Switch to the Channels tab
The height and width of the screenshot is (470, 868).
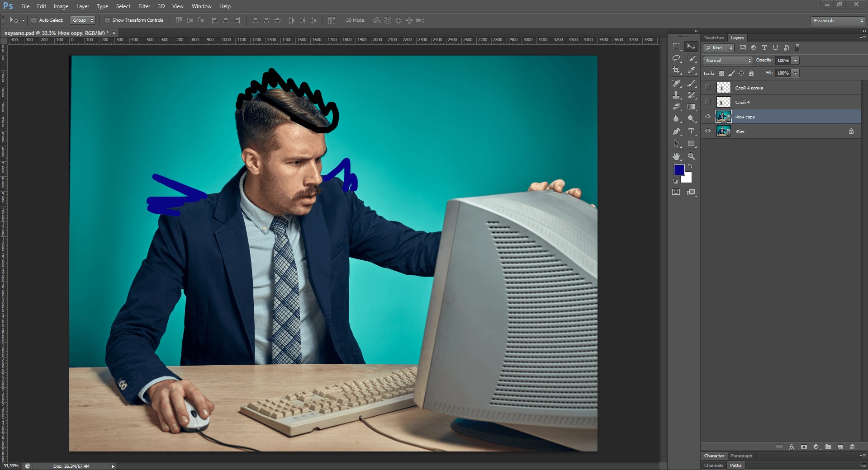713,465
